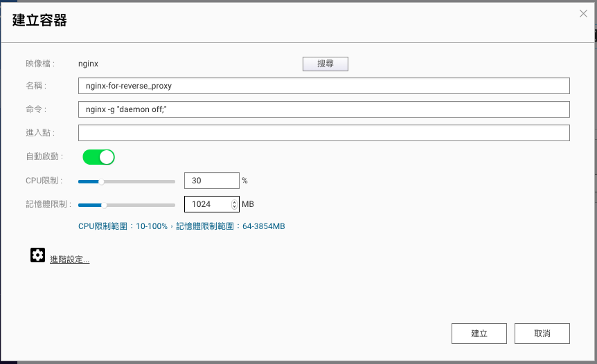Focus the 名稱 field containing nginx-for-reverse_proxy
Image resolution: width=597 pixels, height=364 pixels.
click(323, 86)
